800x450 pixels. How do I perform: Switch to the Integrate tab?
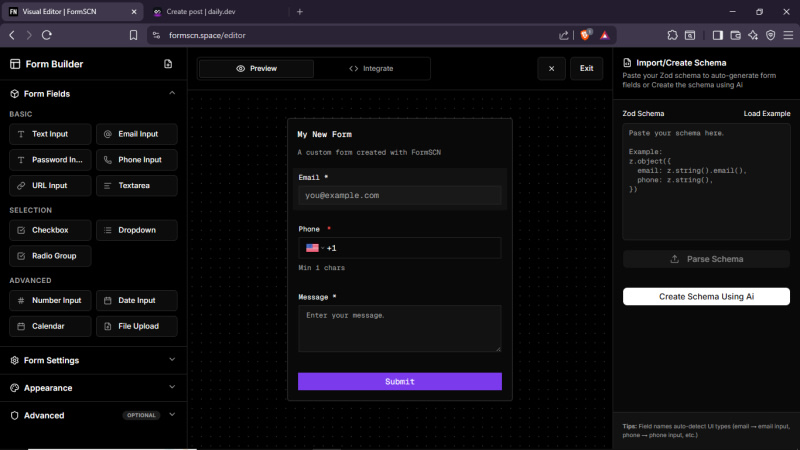371,68
